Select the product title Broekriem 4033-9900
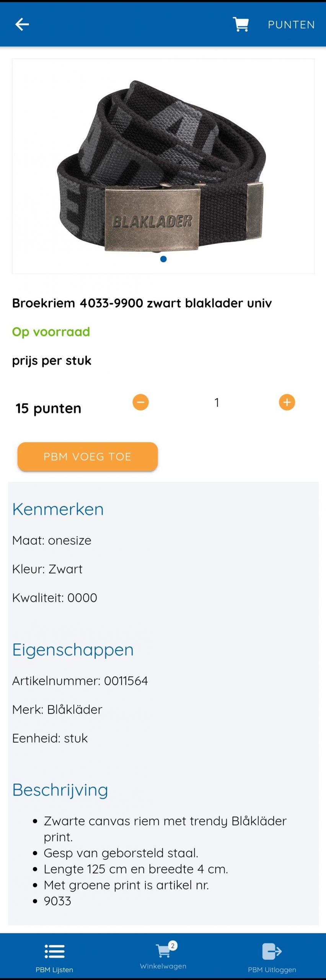The image size is (326, 980). (x=142, y=303)
